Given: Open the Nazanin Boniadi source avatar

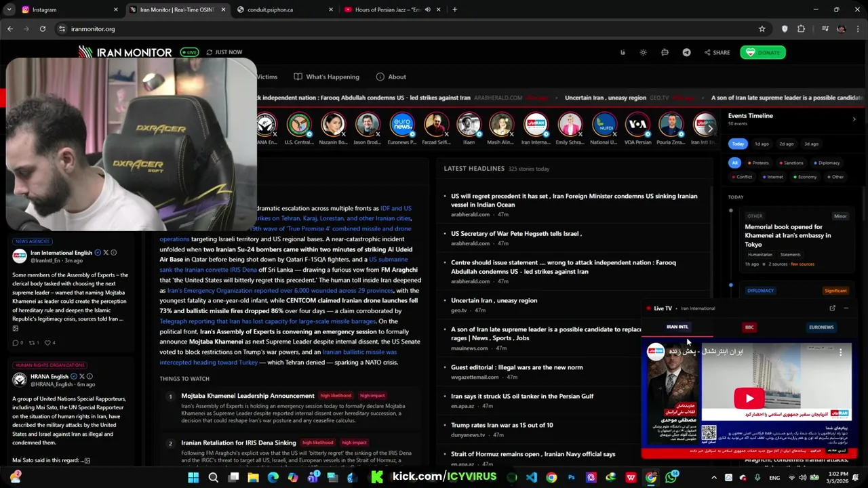Looking at the screenshot, I should (333, 125).
